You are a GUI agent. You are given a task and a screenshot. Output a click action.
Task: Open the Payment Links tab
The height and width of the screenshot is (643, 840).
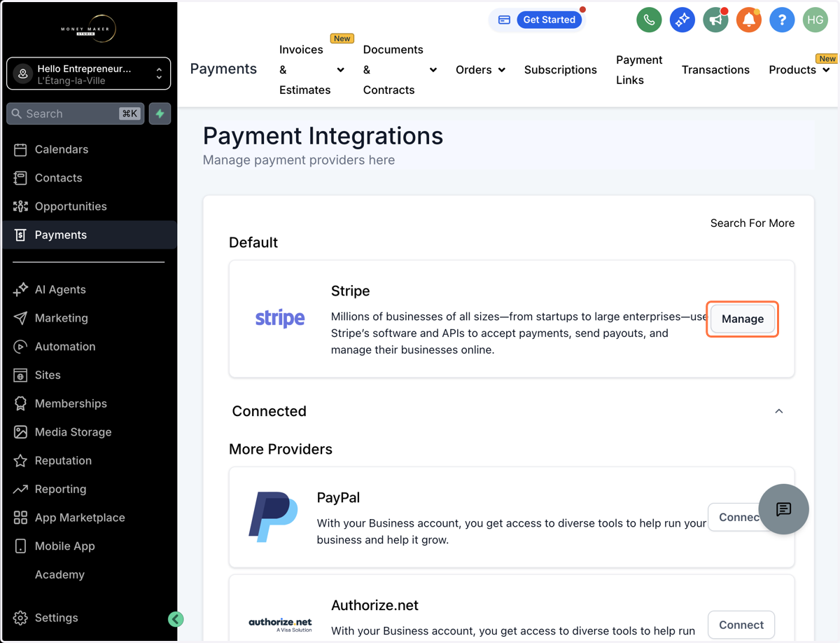(639, 69)
